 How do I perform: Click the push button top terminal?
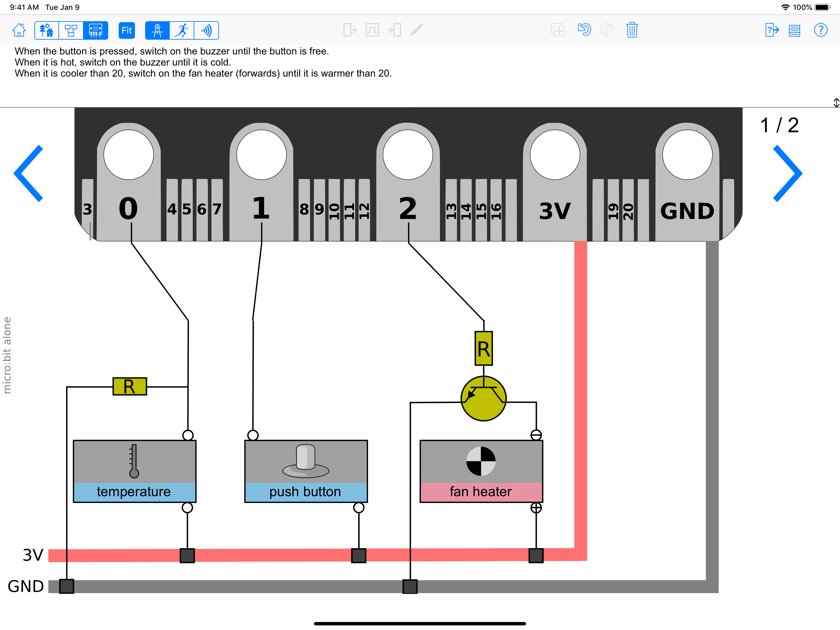253,435
